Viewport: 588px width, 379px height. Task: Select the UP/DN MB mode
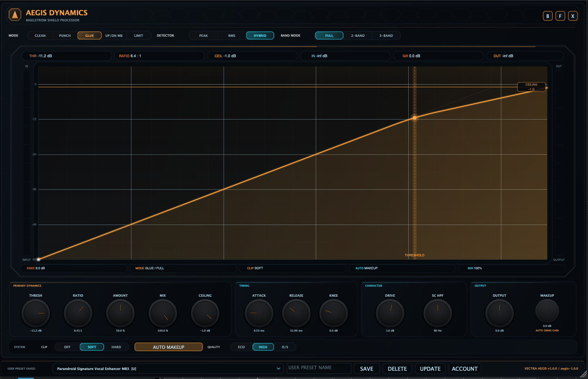tap(114, 36)
